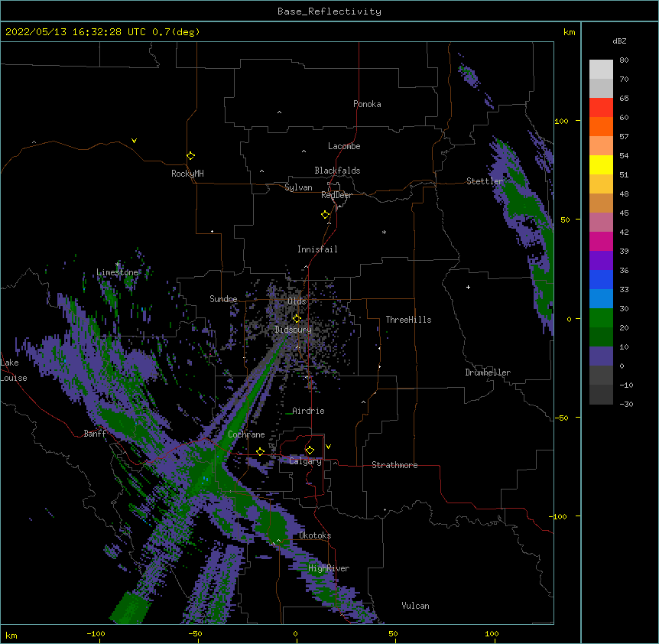Screen dimensions: 659x644
Task: Select the Innisfail label
Action: click(317, 249)
